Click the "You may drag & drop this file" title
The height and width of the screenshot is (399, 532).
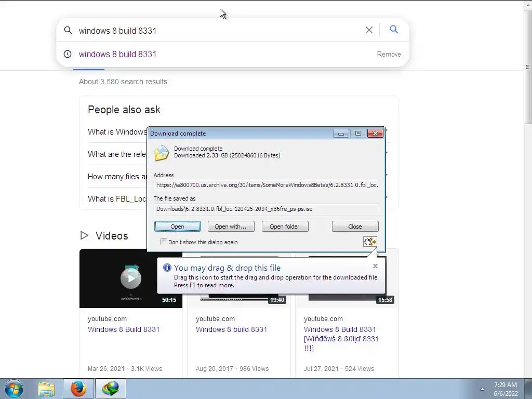[228, 268]
